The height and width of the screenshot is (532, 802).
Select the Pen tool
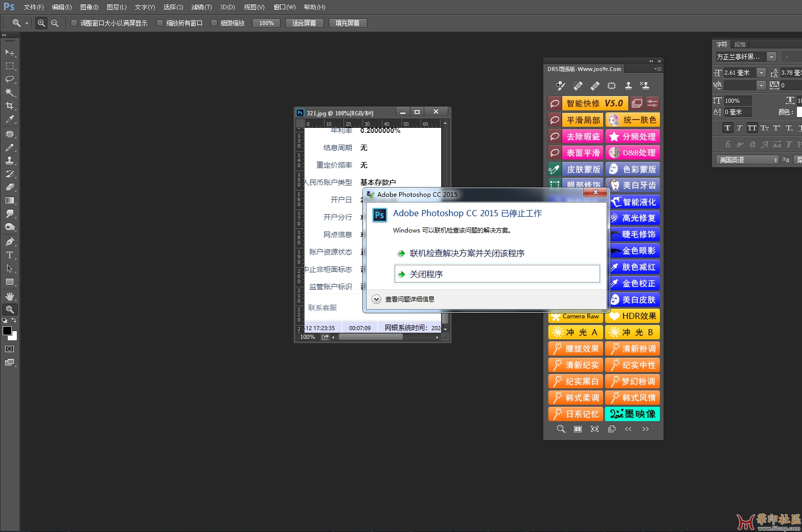10,242
